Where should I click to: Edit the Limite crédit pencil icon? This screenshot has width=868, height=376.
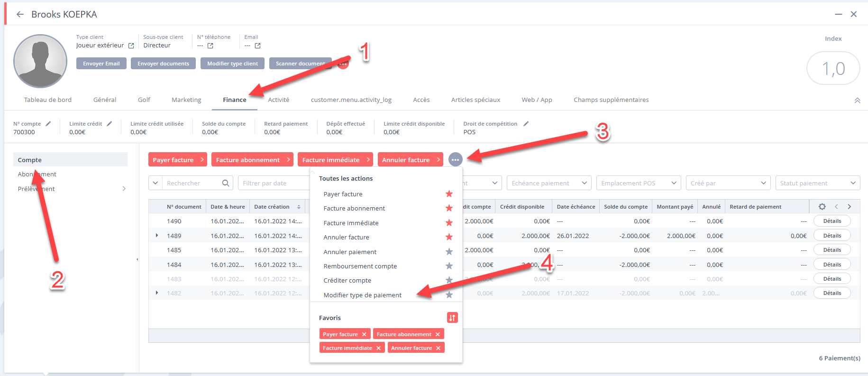coord(109,124)
